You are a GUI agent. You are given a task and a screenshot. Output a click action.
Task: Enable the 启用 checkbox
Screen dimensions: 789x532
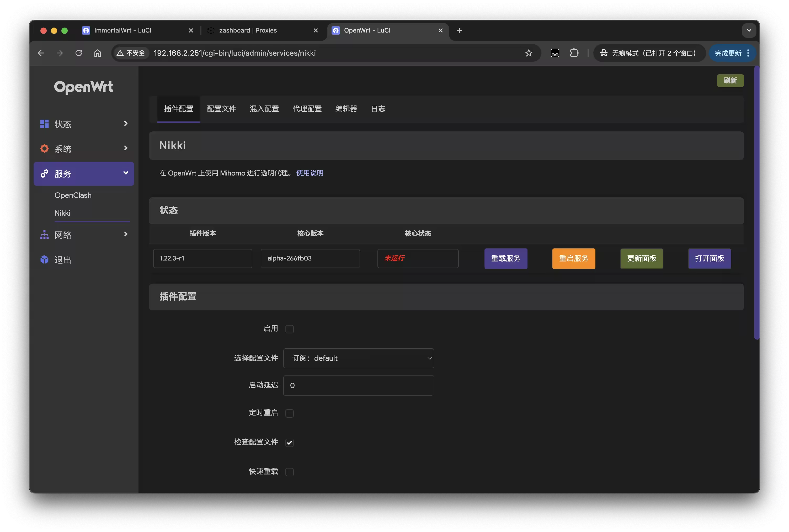click(x=289, y=329)
